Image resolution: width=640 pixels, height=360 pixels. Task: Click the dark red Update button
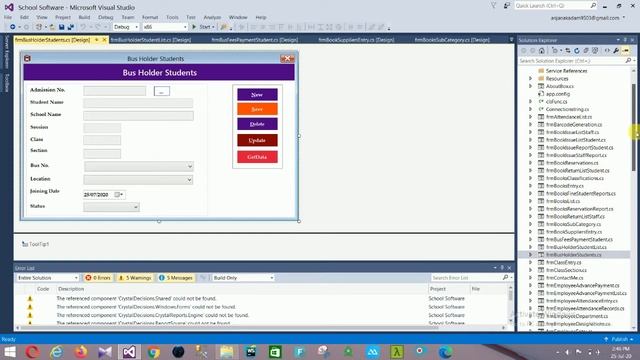257,140
